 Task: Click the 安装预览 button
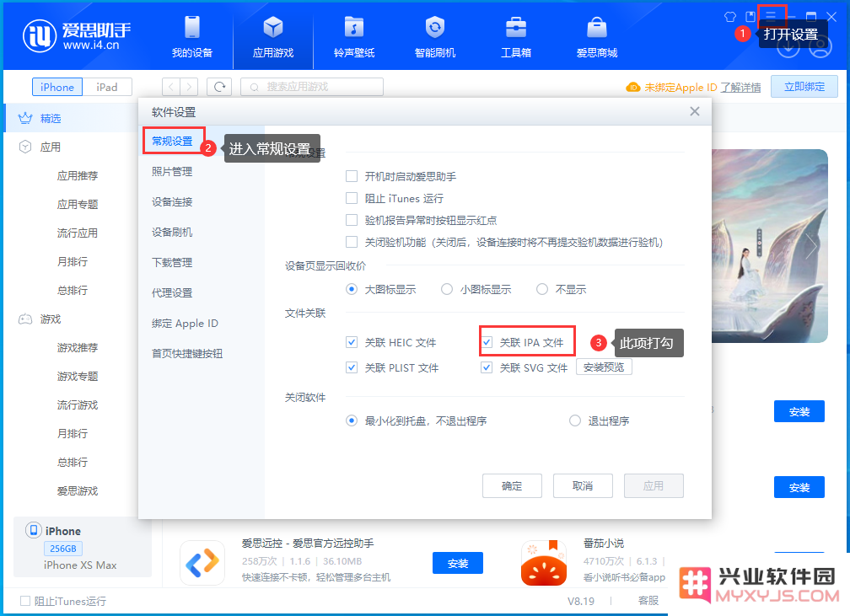tap(604, 367)
